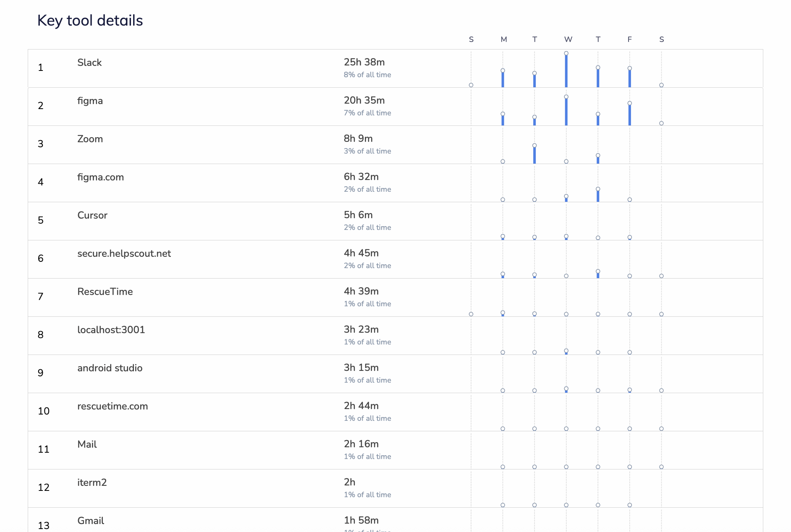Open the figma.com entry
The image size is (791, 532).
(395, 183)
